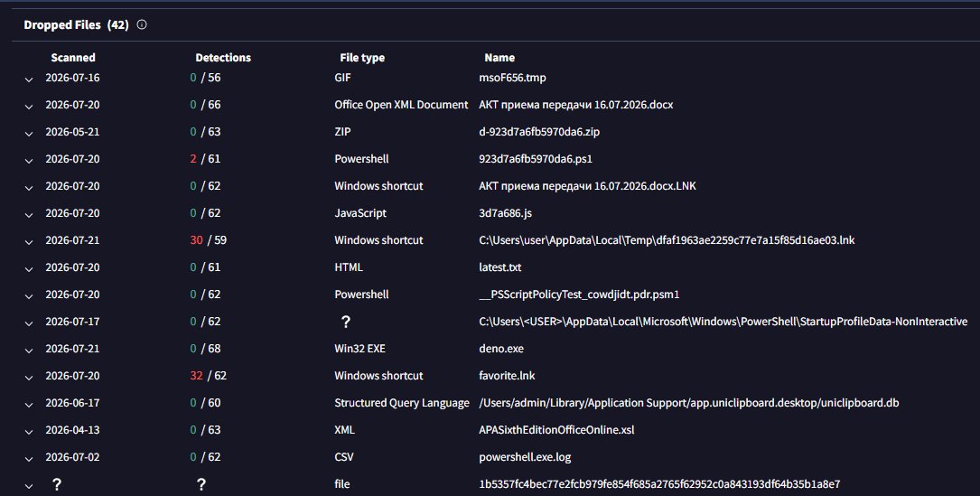Click the 0 / 66 detections value
Screen dimensions: 980x496
[x=205, y=105]
